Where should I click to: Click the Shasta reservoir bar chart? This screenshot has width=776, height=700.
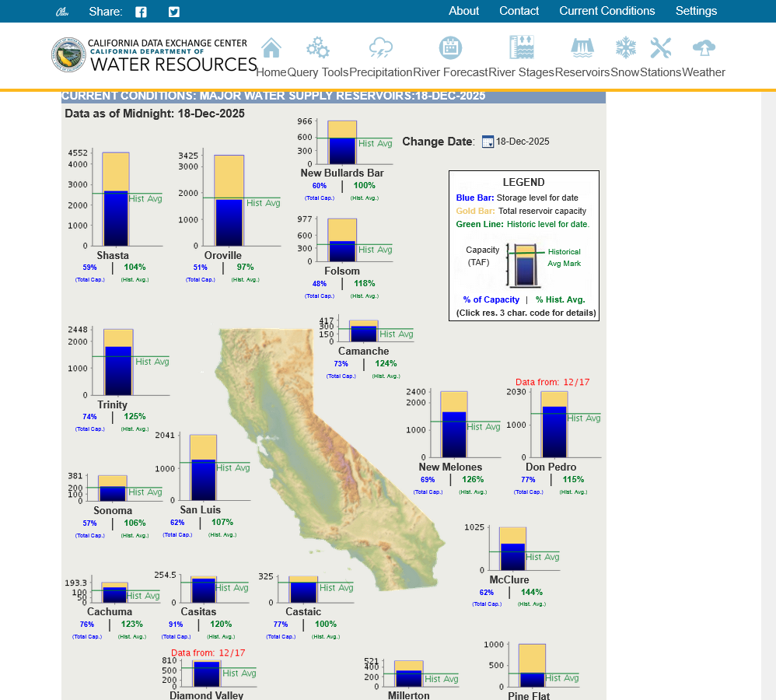pyautogui.click(x=116, y=198)
